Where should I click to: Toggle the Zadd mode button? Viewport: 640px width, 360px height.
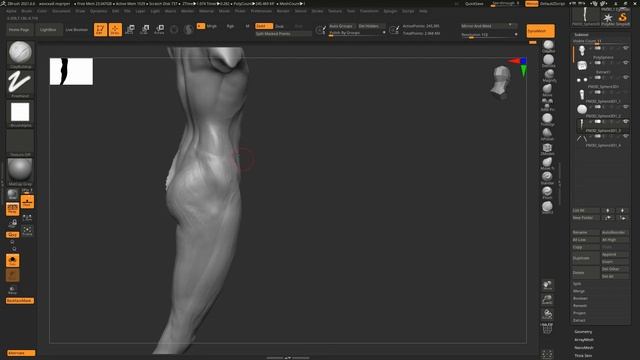click(x=264, y=26)
